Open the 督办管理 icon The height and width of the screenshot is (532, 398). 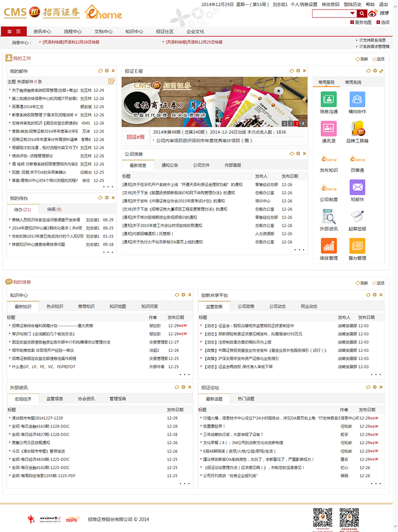[x=357, y=246]
